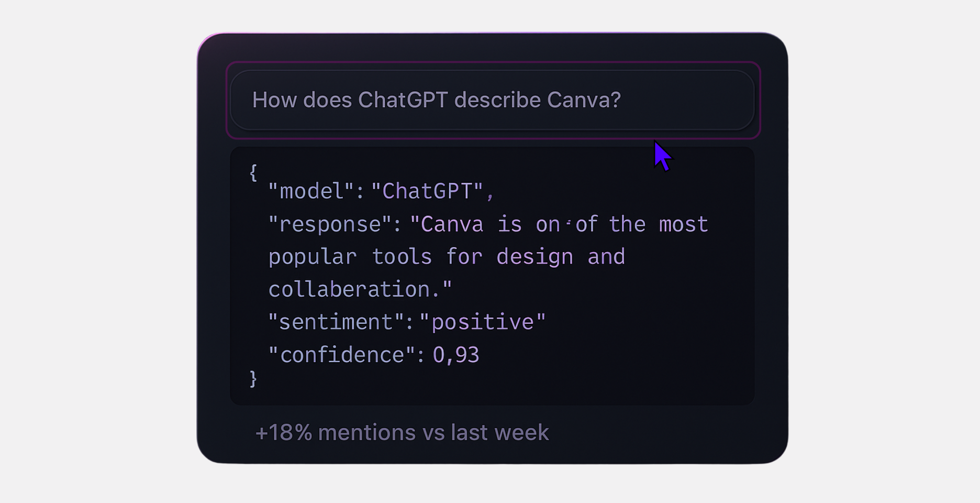The image size is (980, 503).
Task: Click the word "and" ending the second response line
Action: click(606, 257)
